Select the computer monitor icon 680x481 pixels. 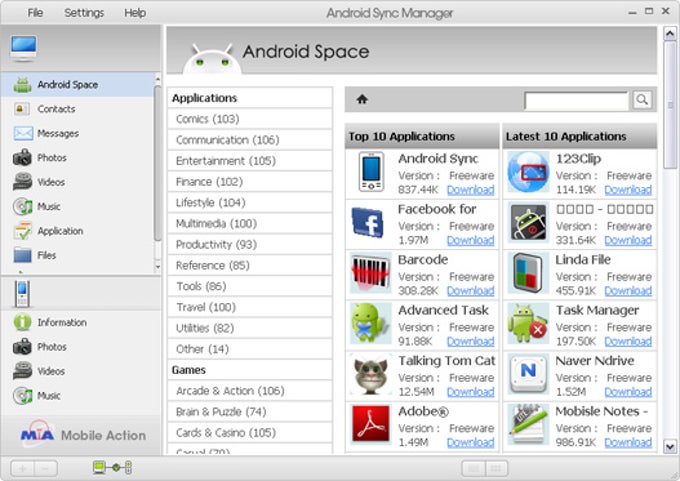pos(23,49)
